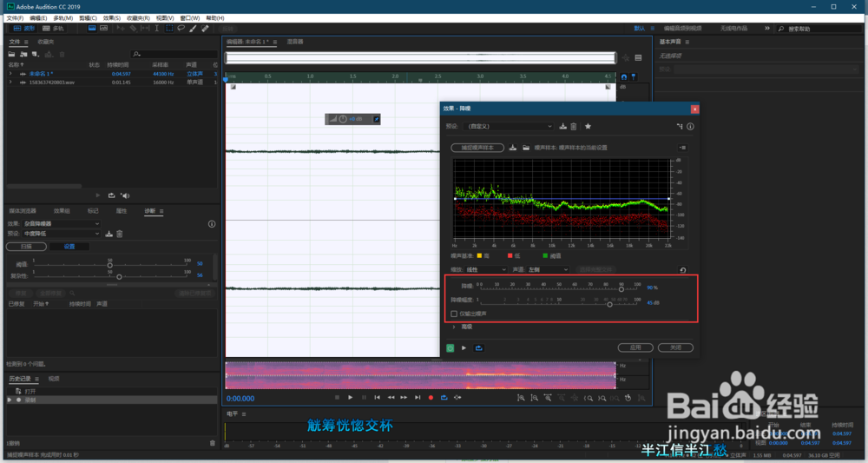Select the Spot Healing Brush tool
Viewport: 868px width, 463px height.
coord(205,29)
